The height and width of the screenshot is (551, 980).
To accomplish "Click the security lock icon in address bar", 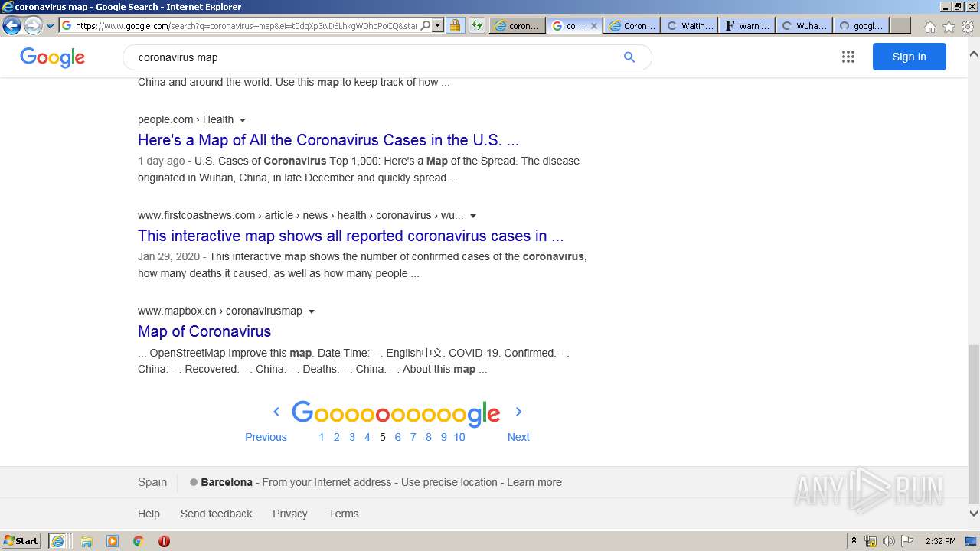I will tap(455, 25).
